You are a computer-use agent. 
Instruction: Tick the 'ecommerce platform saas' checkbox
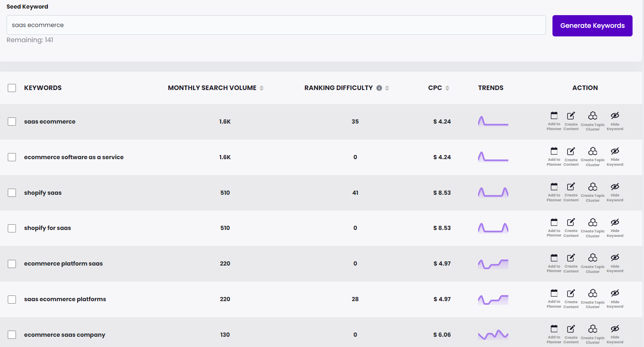[12, 264]
